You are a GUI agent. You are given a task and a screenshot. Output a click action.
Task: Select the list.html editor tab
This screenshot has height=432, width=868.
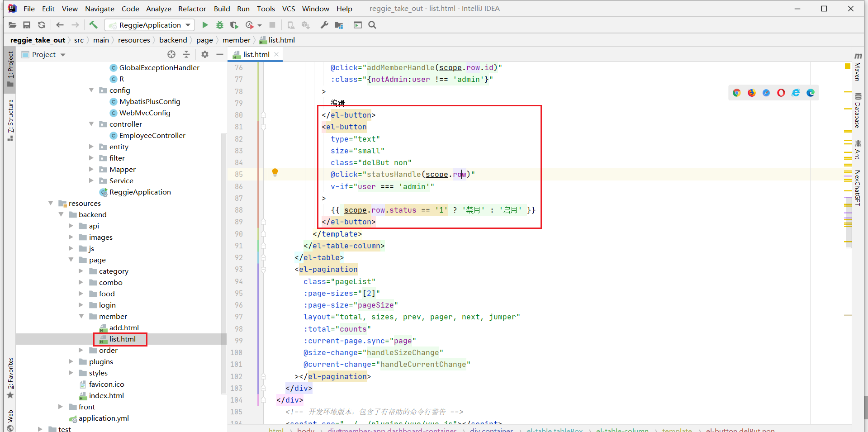[x=256, y=54]
